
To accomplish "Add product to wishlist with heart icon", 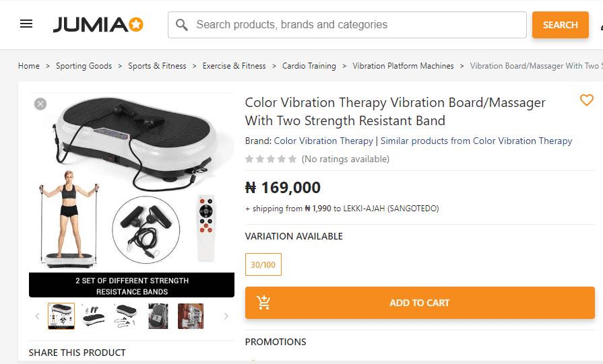I will point(586,100).
